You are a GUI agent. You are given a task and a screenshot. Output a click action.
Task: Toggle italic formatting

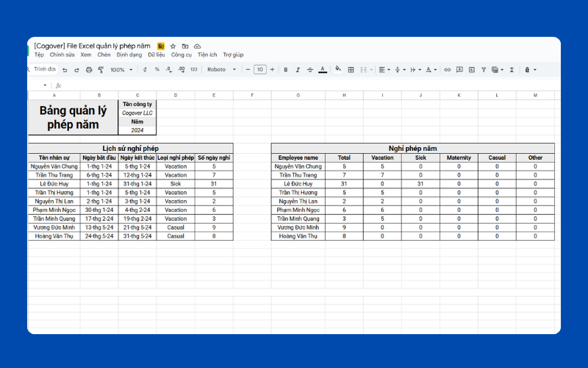pyautogui.click(x=298, y=70)
